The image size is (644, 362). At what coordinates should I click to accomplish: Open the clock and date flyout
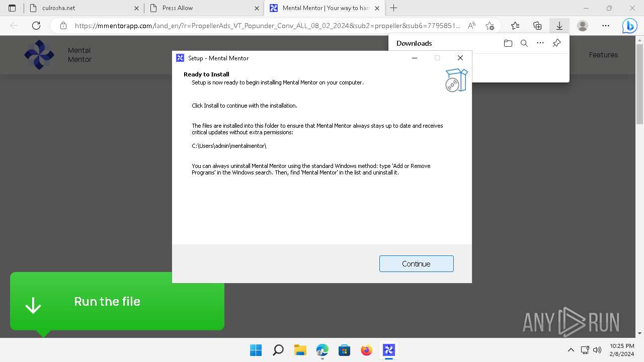tap(622, 350)
